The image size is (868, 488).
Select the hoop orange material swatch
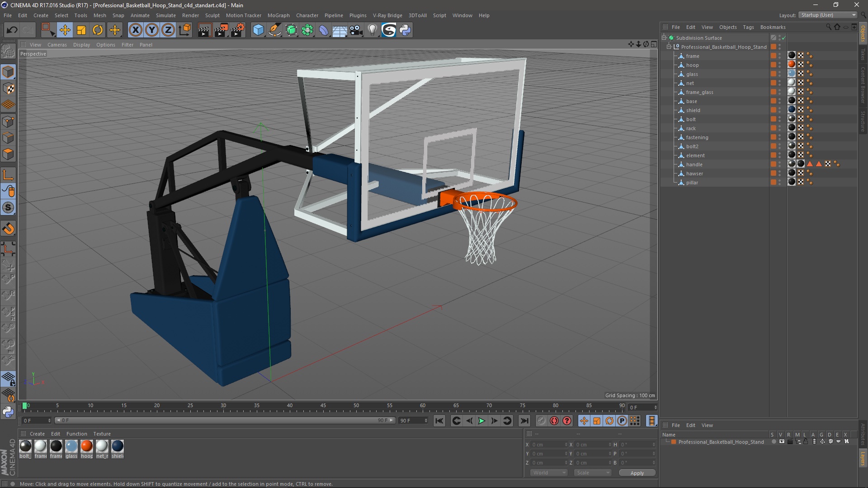[86, 446]
